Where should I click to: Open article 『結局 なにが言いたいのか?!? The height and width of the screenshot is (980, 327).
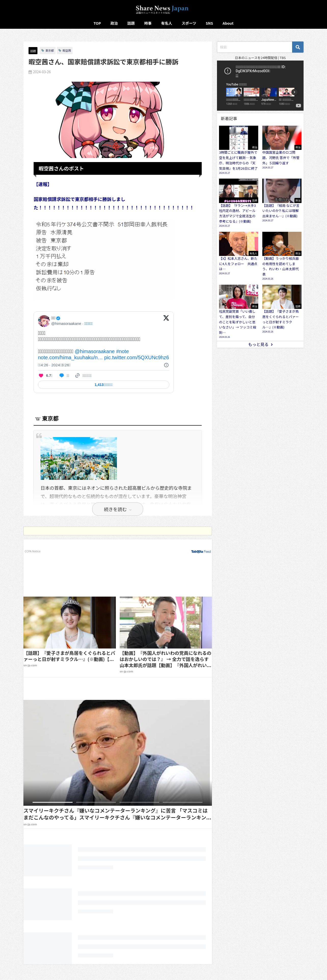click(281, 211)
